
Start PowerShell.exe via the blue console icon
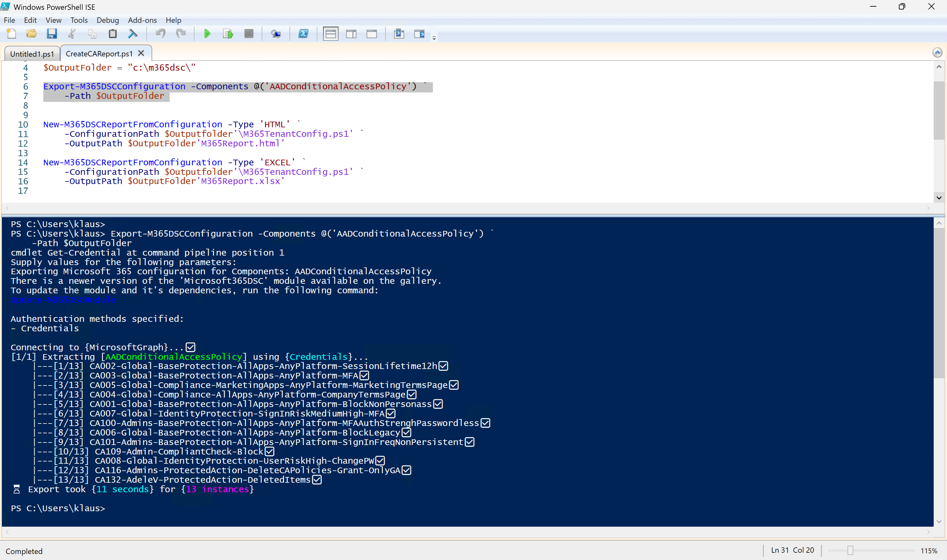(x=303, y=34)
